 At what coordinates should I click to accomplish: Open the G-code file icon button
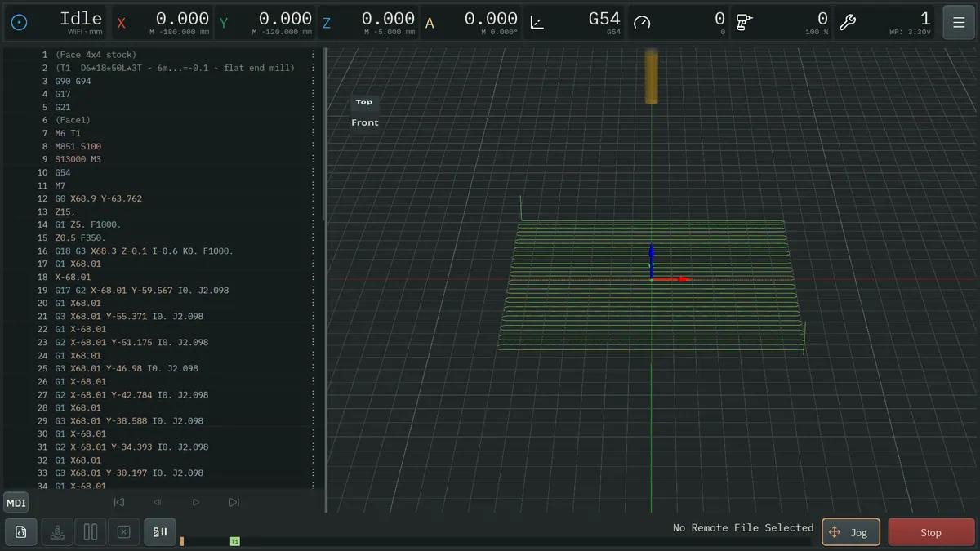click(x=21, y=532)
